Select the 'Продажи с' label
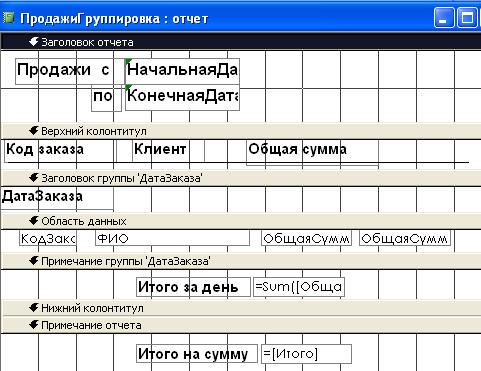Screen dimensions: 481x371 69,71
